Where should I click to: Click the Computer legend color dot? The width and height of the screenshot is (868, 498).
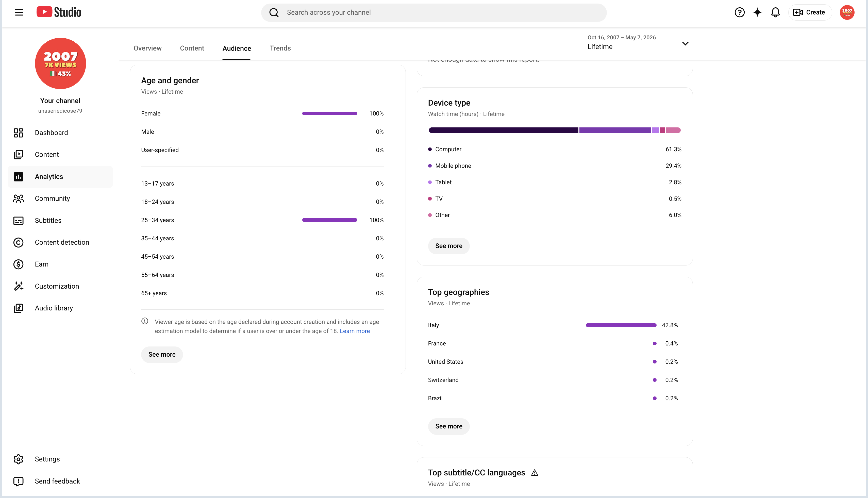pos(430,150)
